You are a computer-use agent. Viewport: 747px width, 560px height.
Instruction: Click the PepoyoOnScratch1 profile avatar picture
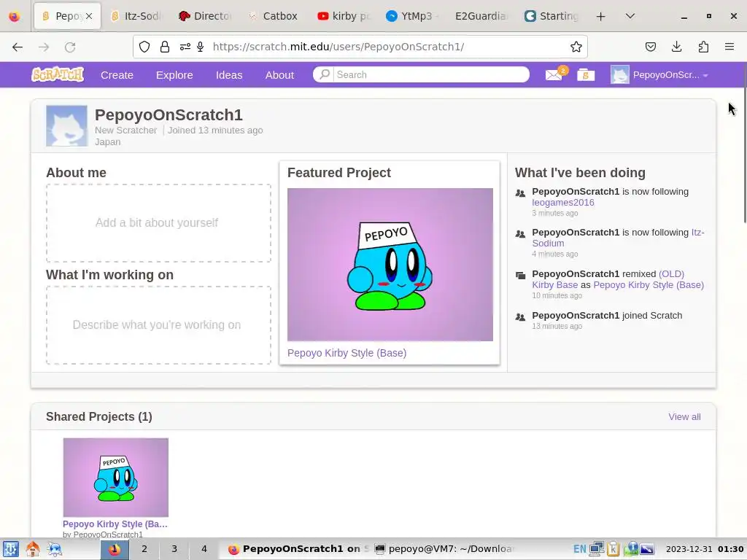click(66, 125)
